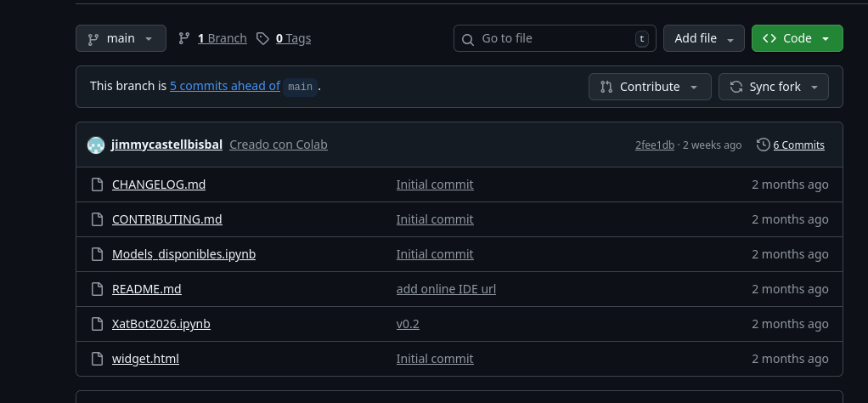Focus the Go to file search field
Image resolution: width=868 pixels, height=403 pixels.
pyautogui.click(x=555, y=38)
